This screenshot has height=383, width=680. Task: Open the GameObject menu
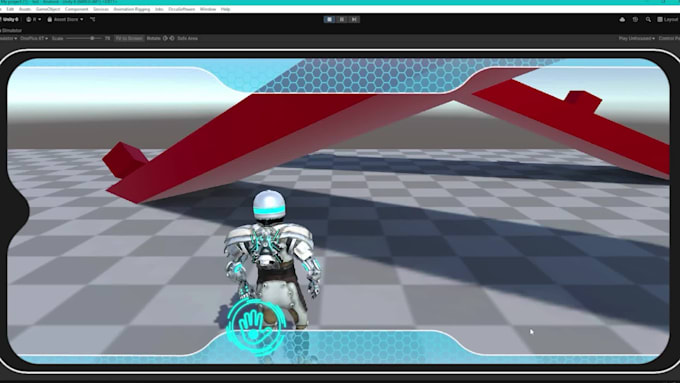click(48, 9)
